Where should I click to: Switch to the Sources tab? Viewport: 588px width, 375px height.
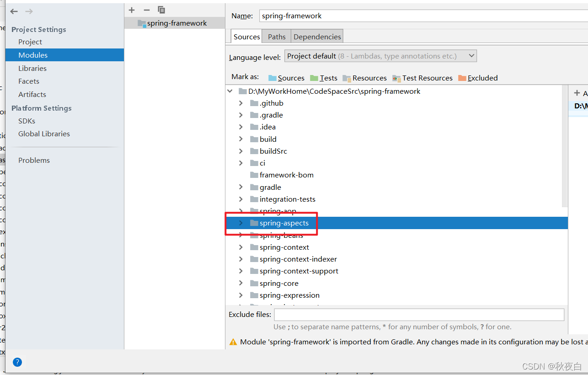coord(246,37)
